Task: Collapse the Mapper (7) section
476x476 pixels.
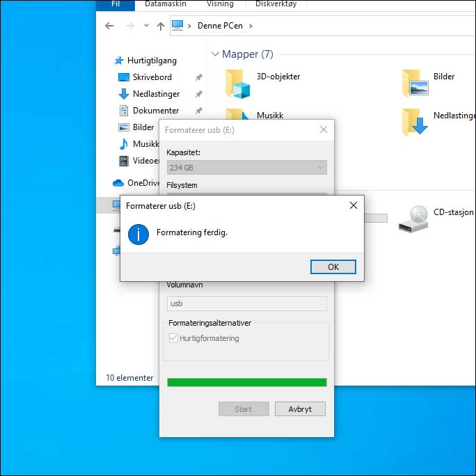Action: pos(214,54)
